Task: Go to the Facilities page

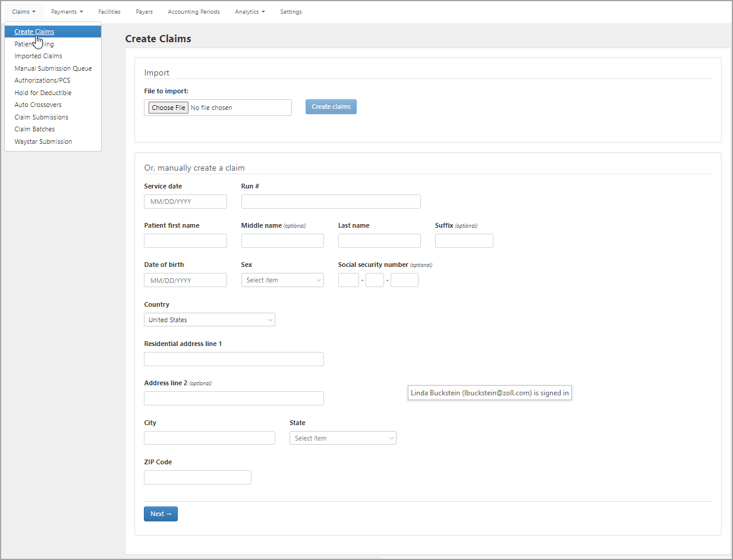Action: (x=109, y=12)
